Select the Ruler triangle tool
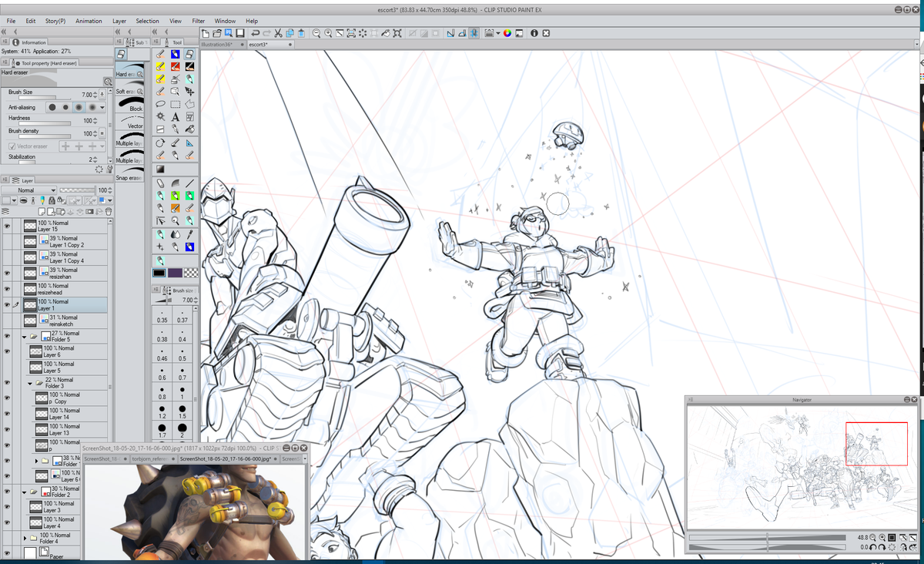Screen dimensions: 924x564 pos(189,143)
